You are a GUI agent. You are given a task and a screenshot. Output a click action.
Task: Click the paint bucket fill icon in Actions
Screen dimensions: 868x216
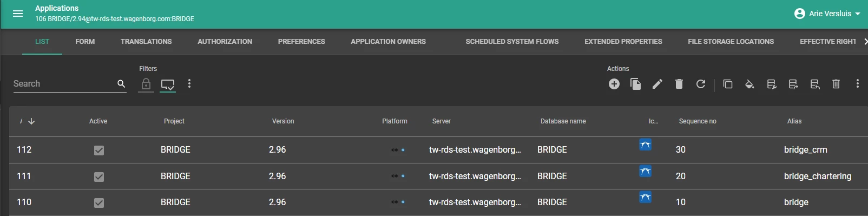749,84
